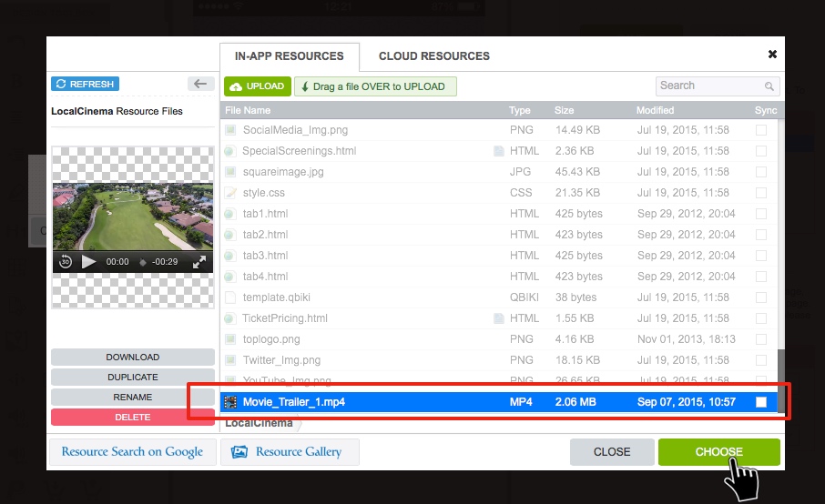Image resolution: width=825 pixels, height=504 pixels.
Task: Click the file icon of SpecialScreenings.html
Action: (229, 151)
